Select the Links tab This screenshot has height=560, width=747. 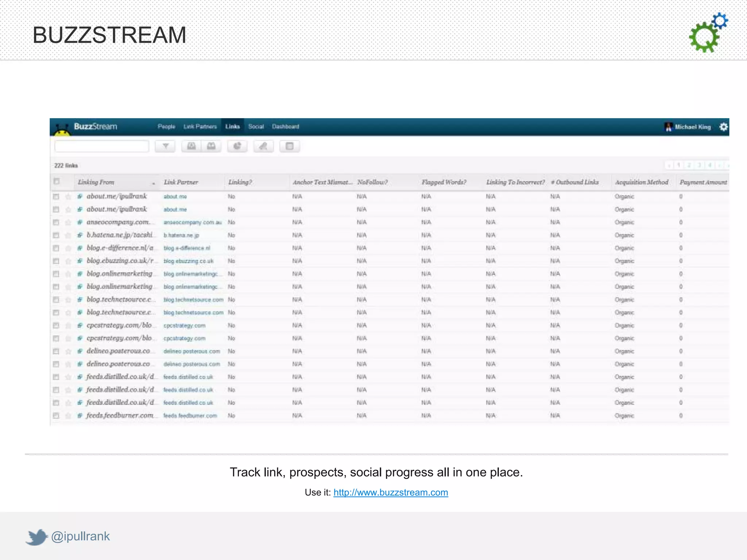coord(232,127)
